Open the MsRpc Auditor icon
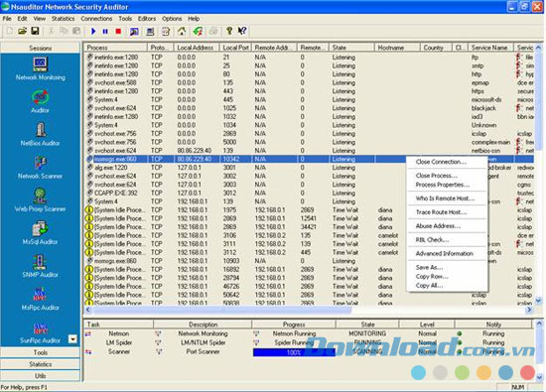 [40, 299]
